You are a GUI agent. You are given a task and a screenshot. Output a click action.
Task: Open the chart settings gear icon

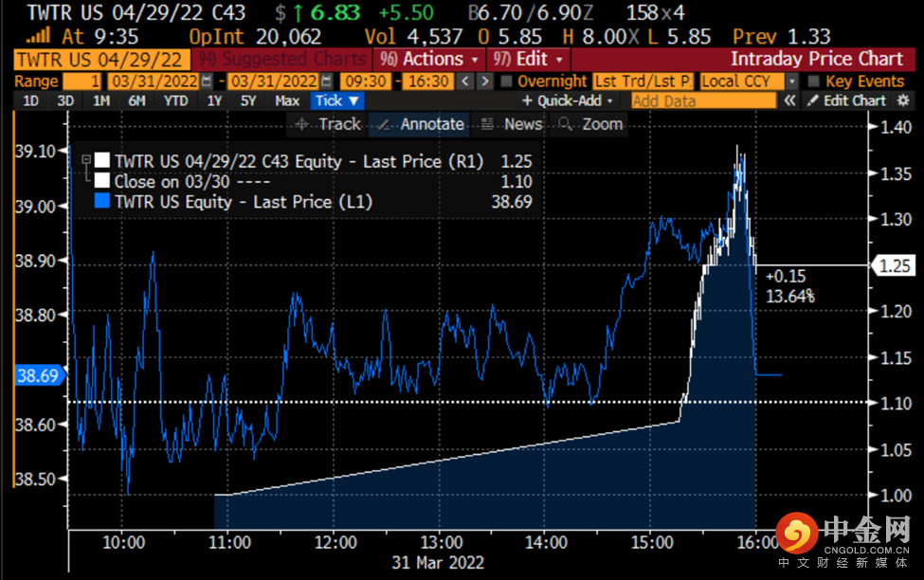903,100
